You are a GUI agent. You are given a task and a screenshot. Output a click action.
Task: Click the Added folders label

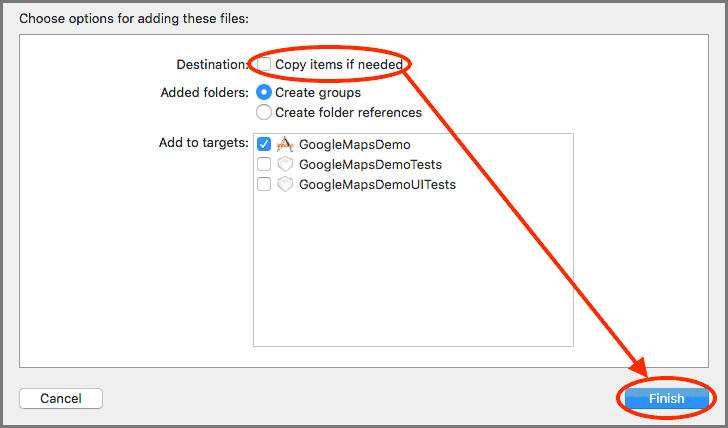(205, 92)
